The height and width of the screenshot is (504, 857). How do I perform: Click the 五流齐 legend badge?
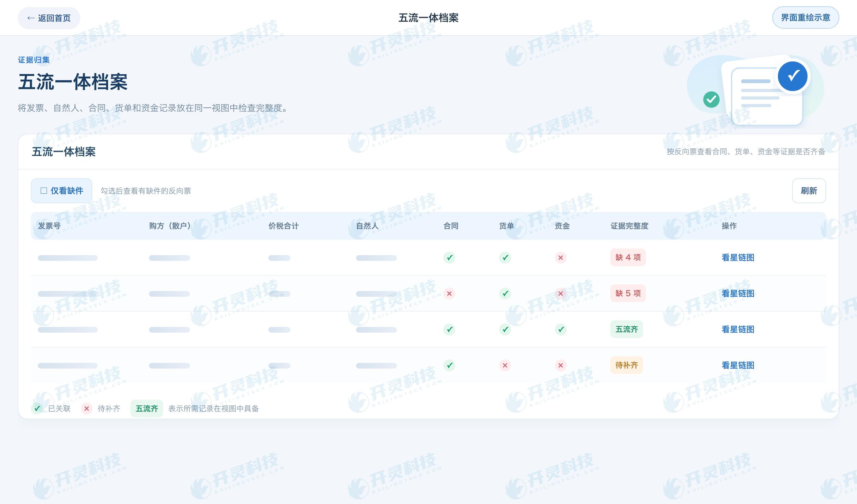tap(147, 409)
